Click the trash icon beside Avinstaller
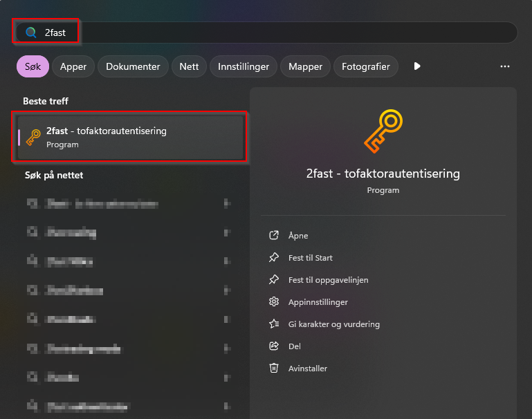This screenshot has width=532, height=419. pos(274,368)
